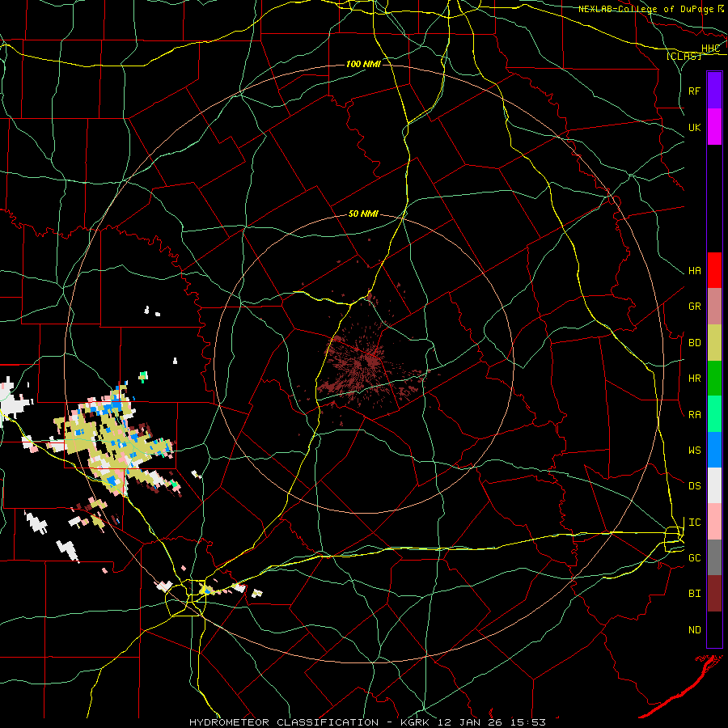The image size is (728, 728).
Task: Click the '50 NMI' range ring label
Action: coord(363,214)
